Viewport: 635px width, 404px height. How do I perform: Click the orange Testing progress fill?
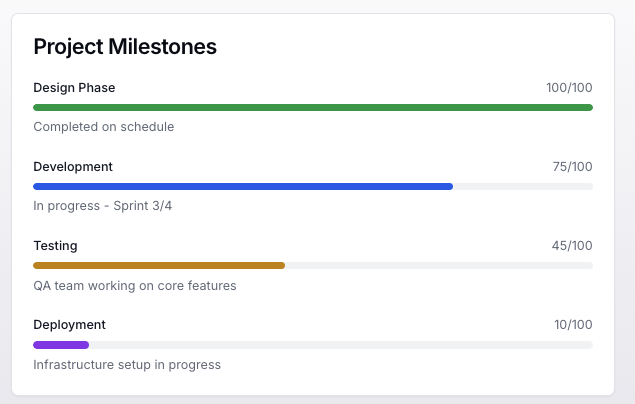(x=159, y=265)
